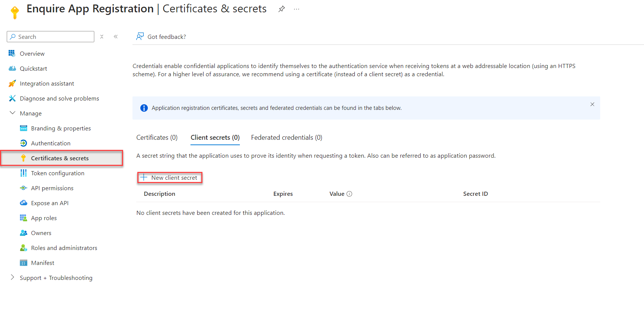Sort by the Description column header
This screenshot has height=315, width=644.
pos(159,194)
